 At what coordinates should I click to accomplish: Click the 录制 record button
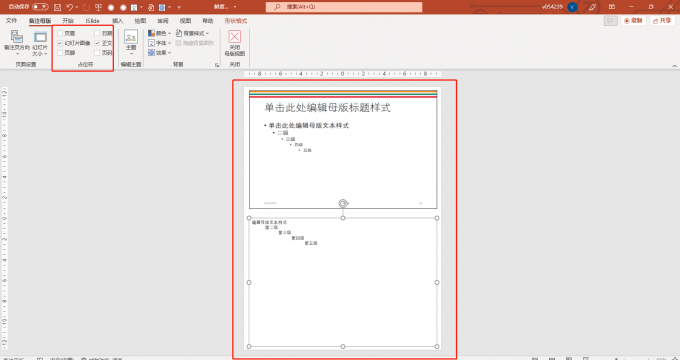pyautogui.click(x=633, y=20)
